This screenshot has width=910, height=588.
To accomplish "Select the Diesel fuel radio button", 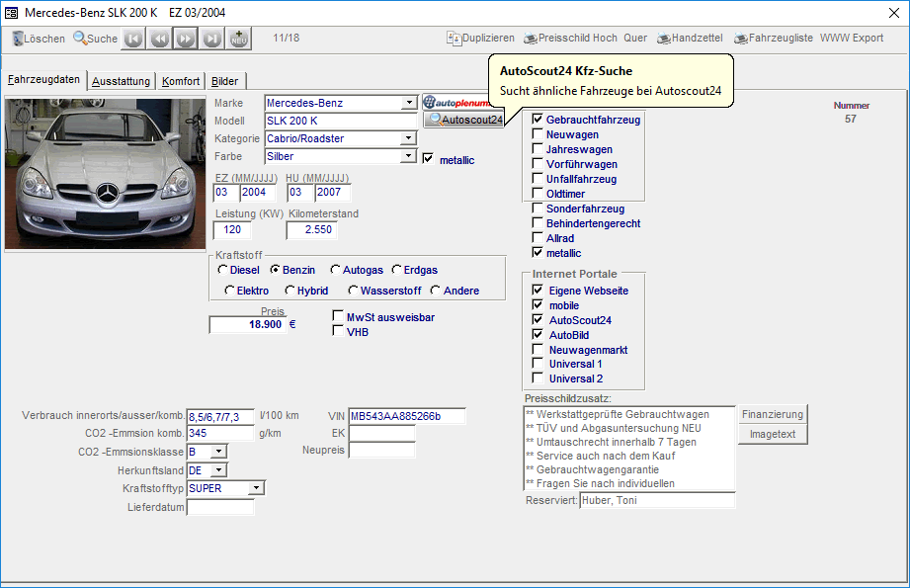I will click(225, 270).
